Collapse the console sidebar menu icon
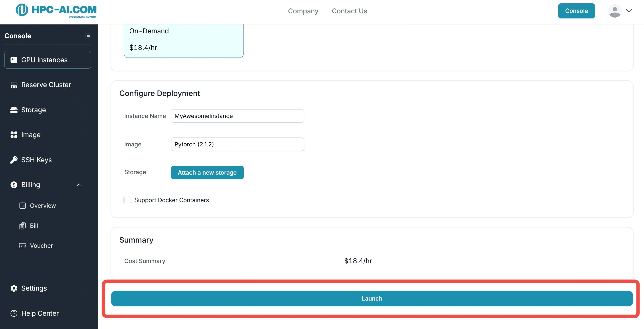Viewport: 644px width, 329px height. pyautogui.click(x=87, y=36)
